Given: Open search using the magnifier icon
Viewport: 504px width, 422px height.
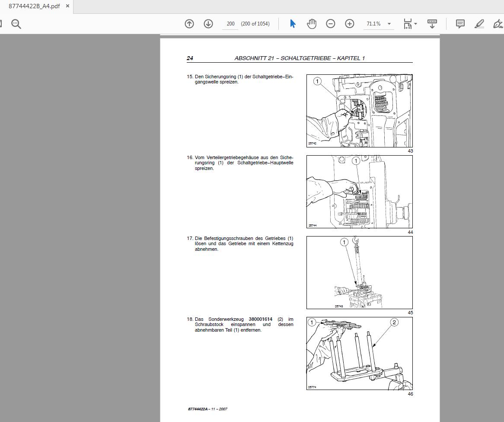Looking at the screenshot, I should [16, 24].
